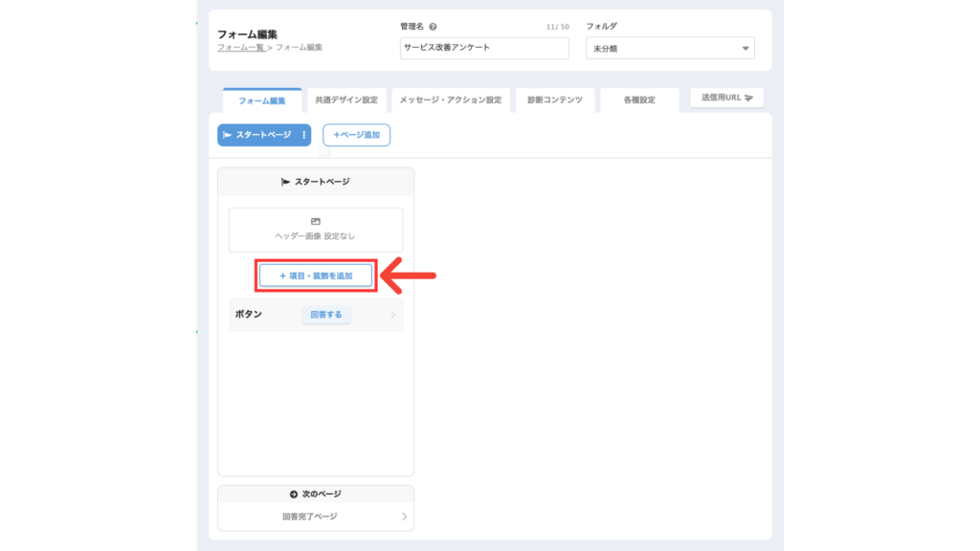Expand the ボタン row chevron

pyautogui.click(x=393, y=315)
